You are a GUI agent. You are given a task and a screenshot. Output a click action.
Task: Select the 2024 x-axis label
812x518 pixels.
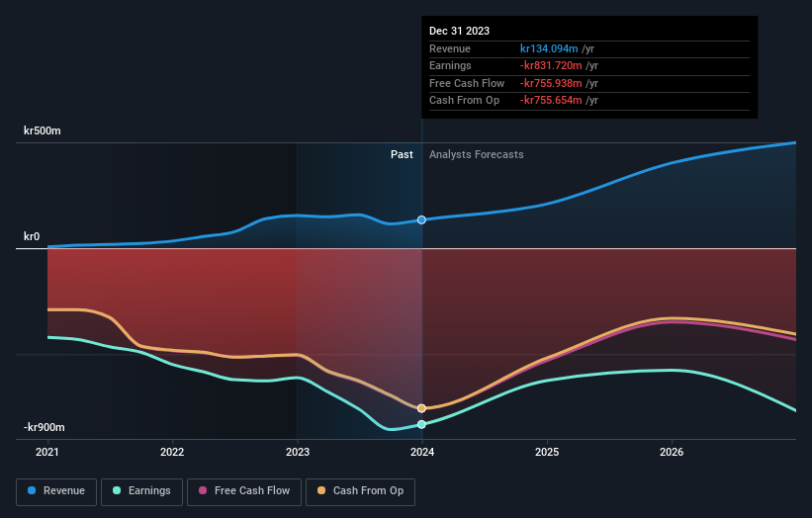click(x=422, y=453)
